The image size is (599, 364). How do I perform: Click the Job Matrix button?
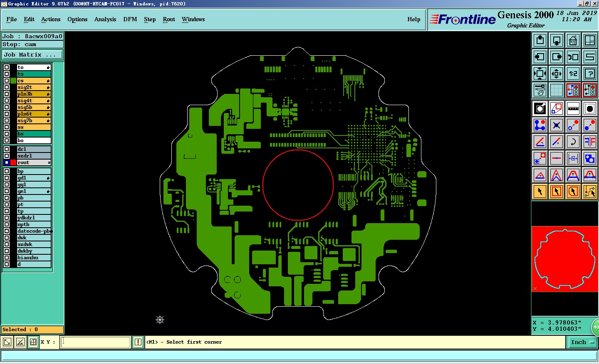(x=32, y=54)
